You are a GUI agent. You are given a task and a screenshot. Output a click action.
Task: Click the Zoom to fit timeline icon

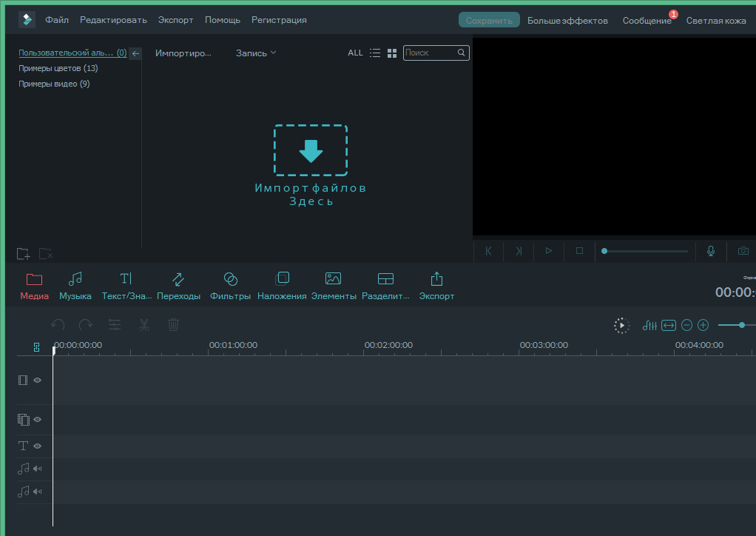point(668,324)
